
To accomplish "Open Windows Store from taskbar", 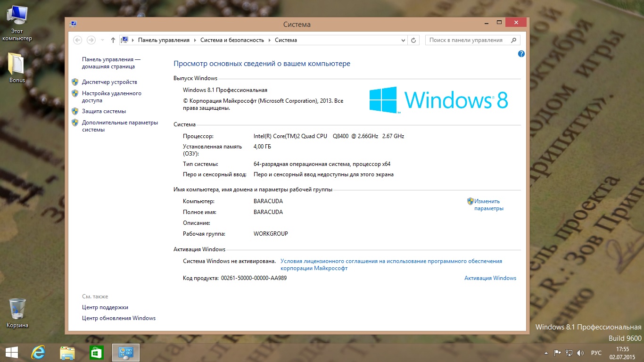I will pyautogui.click(x=97, y=353).
